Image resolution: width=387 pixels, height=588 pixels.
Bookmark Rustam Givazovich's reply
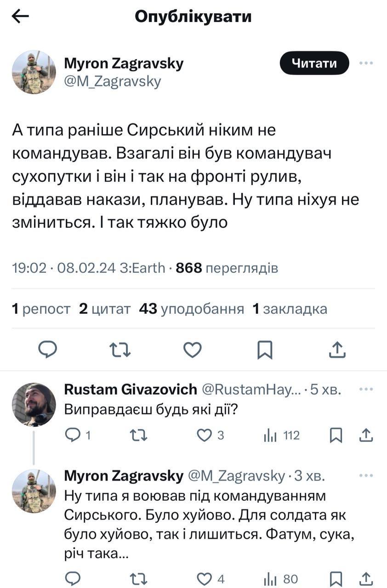[336, 435]
